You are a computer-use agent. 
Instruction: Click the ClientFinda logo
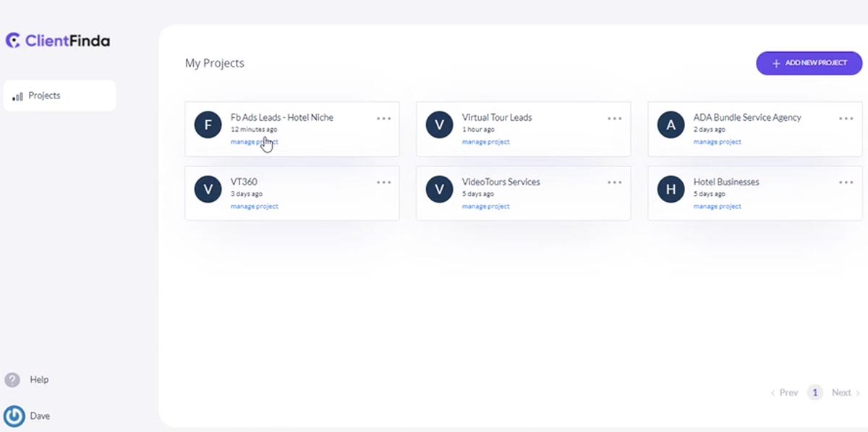(58, 41)
